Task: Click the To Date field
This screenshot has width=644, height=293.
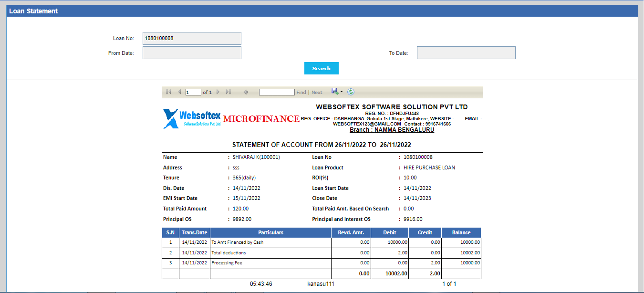Action: pyautogui.click(x=466, y=53)
